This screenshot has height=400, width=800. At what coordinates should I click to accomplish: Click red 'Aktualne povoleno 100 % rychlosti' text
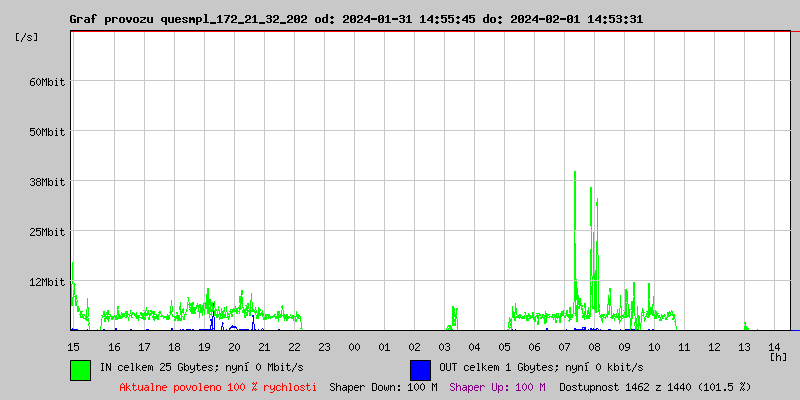click(x=218, y=387)
